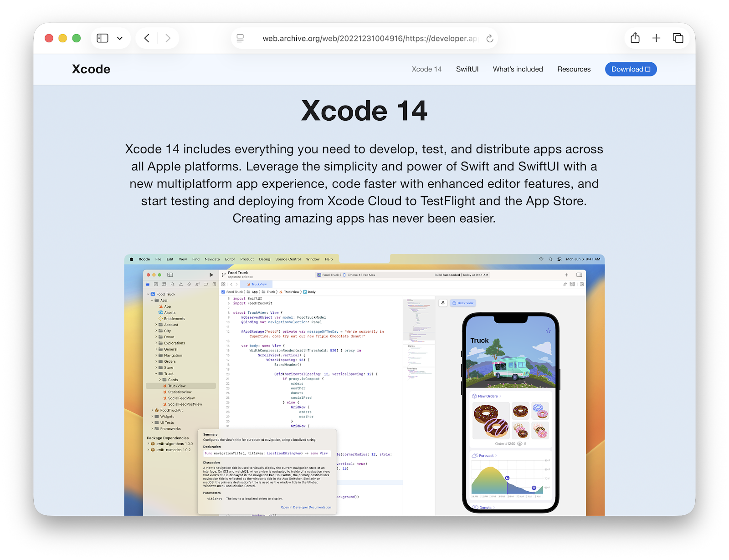The width and height of the screenshot is (729, 560).
Task: Open What's included nav link
Action: [x=518, y=69]
